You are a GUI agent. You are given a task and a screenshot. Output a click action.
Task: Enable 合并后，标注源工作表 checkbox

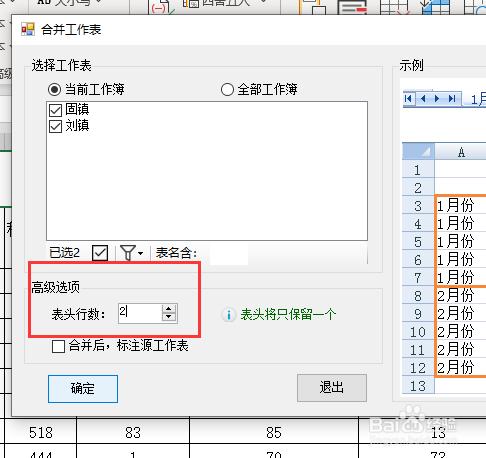58,346
